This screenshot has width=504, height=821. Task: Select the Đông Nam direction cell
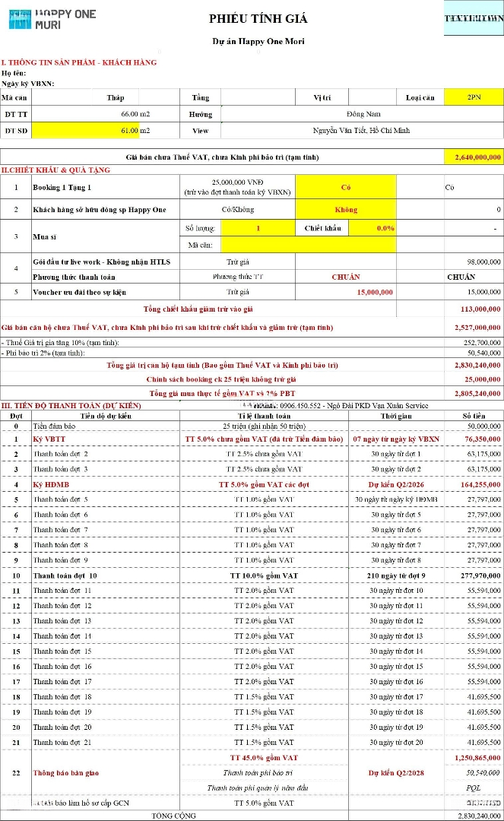(x=361, y=114)
